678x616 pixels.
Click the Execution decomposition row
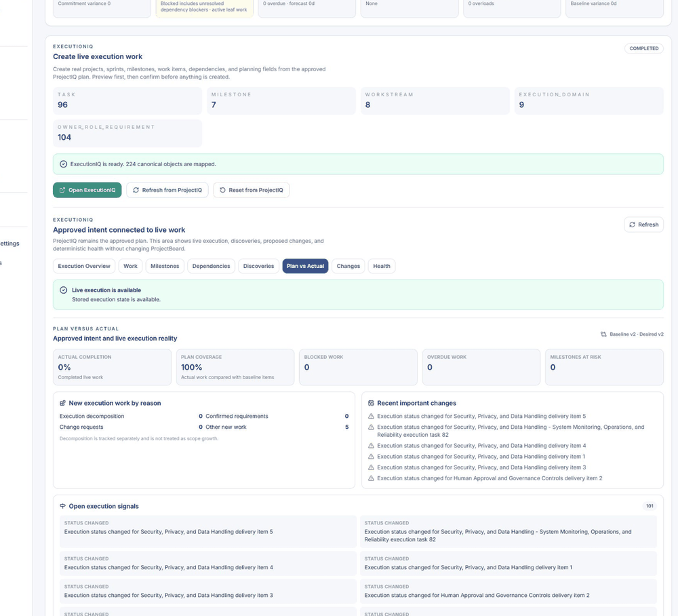131,416
